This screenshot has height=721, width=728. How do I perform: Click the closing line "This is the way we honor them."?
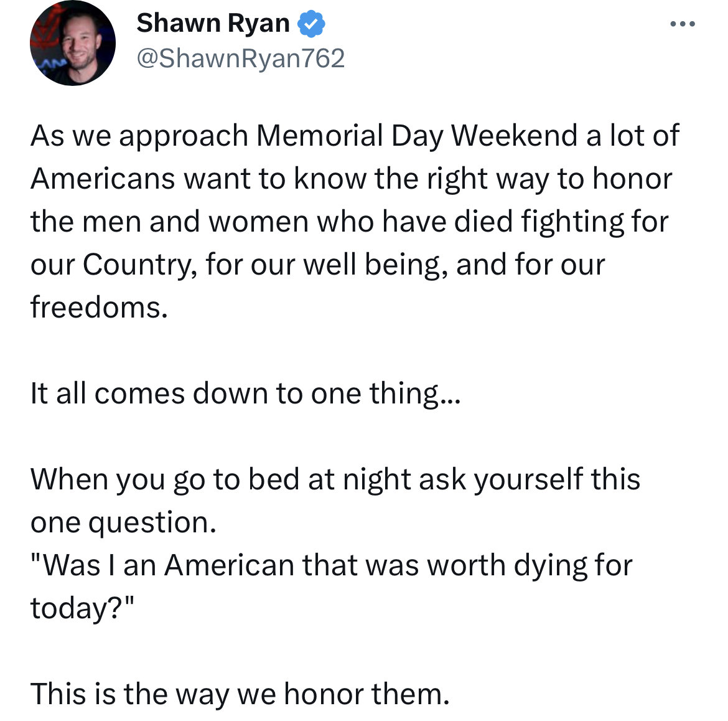[240, 694]
